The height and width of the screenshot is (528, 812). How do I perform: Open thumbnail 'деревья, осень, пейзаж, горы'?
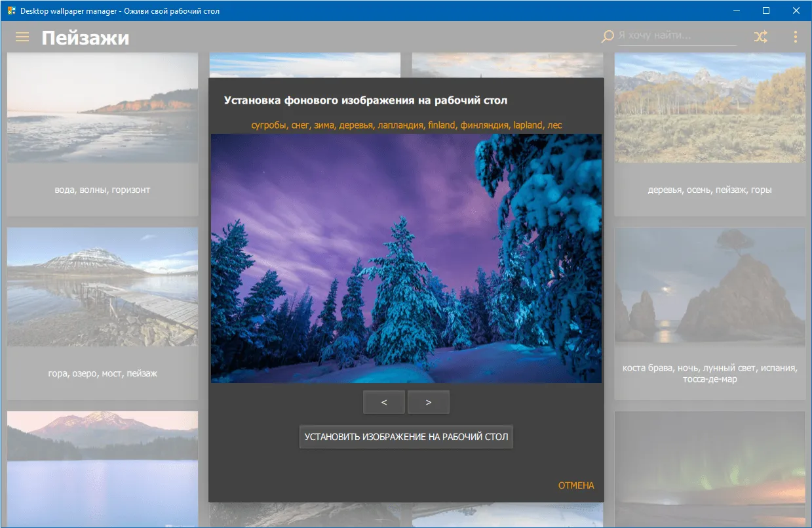coord(710,108)
